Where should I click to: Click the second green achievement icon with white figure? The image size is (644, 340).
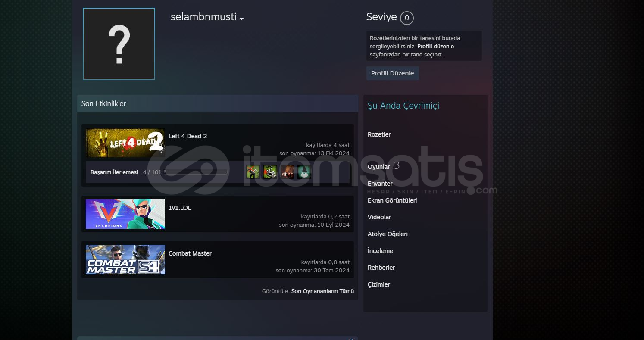(x=270, y=172)
